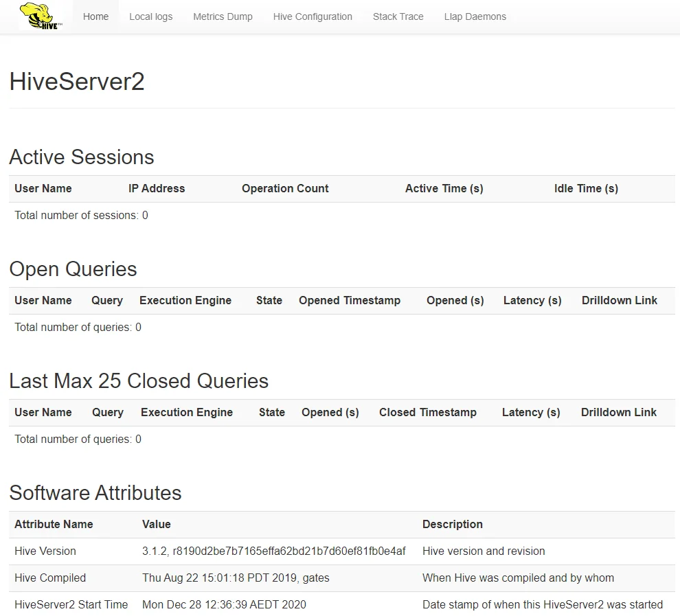Click the HiveServer2 Start Time value
The image size is (680, 616).
pos(224,605)
